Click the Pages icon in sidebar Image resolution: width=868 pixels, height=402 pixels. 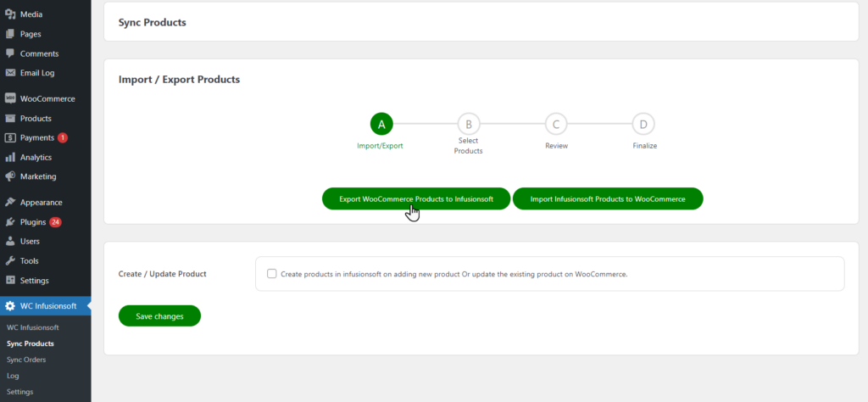coord(10,34)
